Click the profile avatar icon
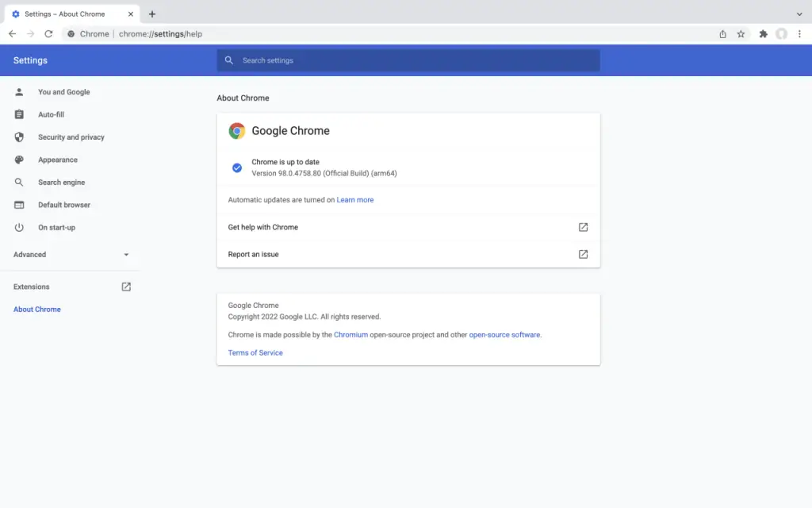 781,34
